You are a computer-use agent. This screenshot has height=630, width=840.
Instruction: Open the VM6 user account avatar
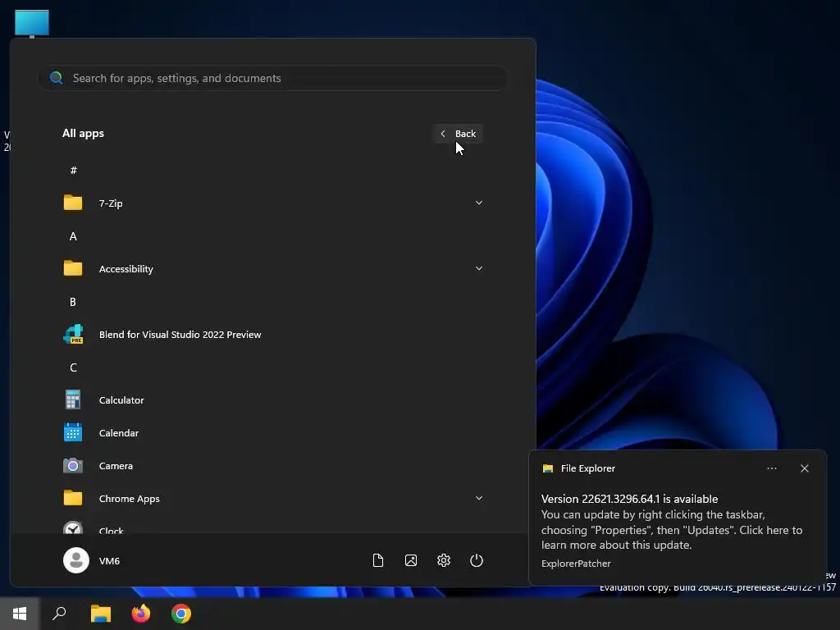pyautogui.click(x=76, y=560)
